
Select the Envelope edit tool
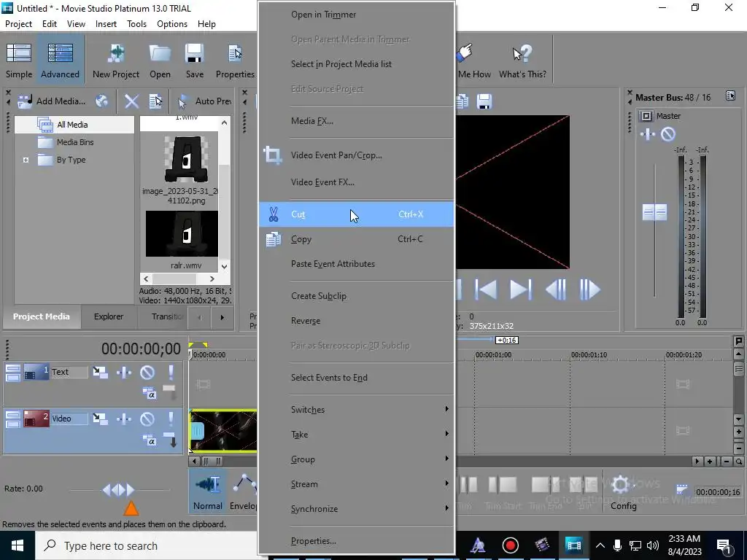[x=243, y=491]
